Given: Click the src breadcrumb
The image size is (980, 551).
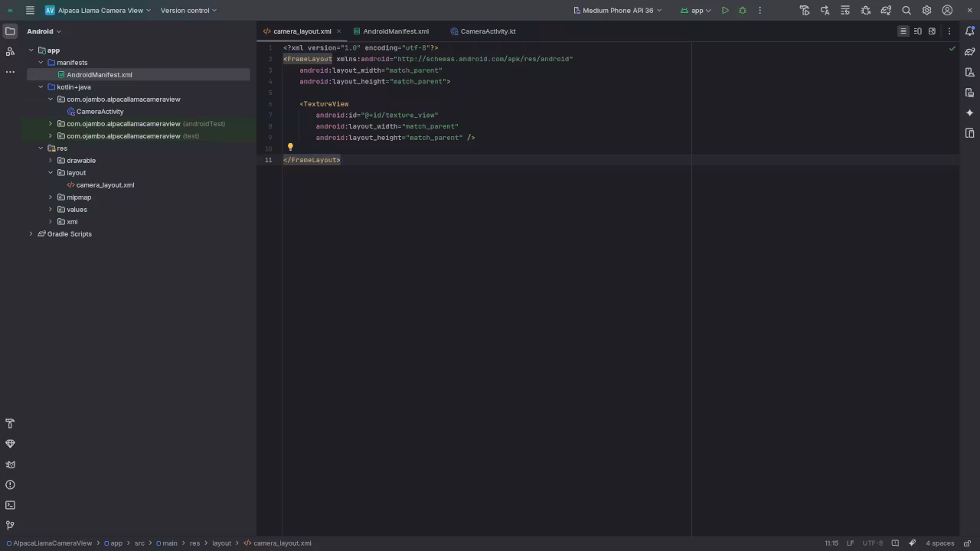Looking at the screenshot, I should click(x=139, y=543).
